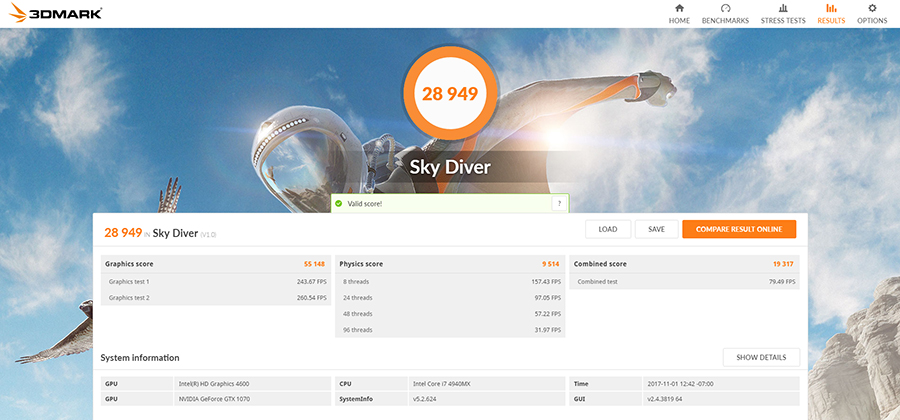Select the orange Results icon
Viewport: 900px width, 420px height.
tap(831, 9)
